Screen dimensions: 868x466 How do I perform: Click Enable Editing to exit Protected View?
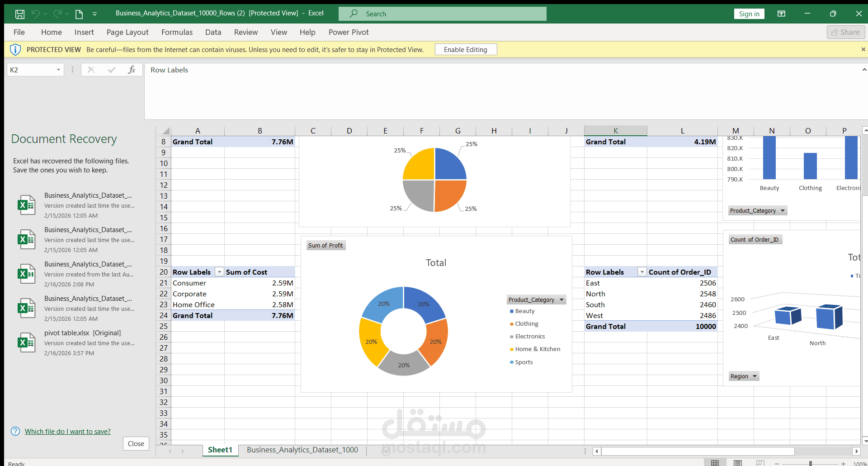(466, 49)
